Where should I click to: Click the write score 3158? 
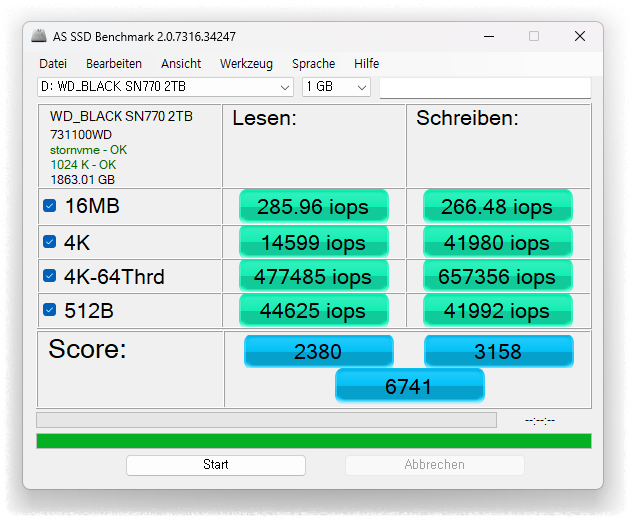point(499,351)
